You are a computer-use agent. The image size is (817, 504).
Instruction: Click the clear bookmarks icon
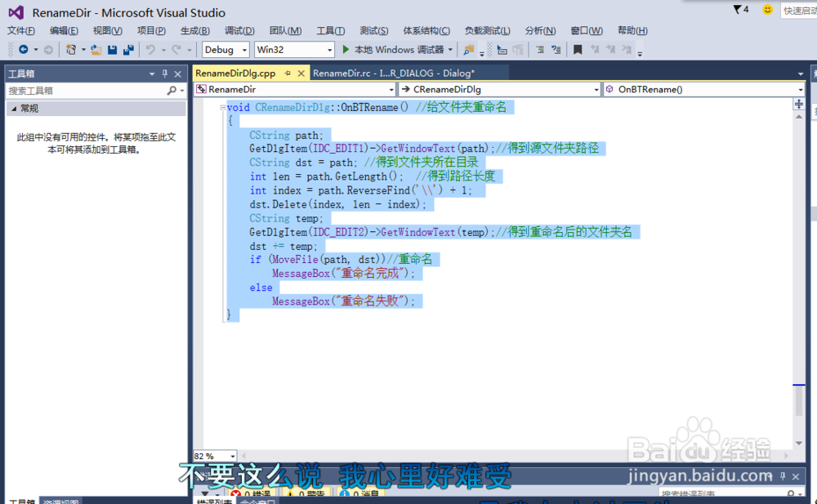click(x=627, y=50)
